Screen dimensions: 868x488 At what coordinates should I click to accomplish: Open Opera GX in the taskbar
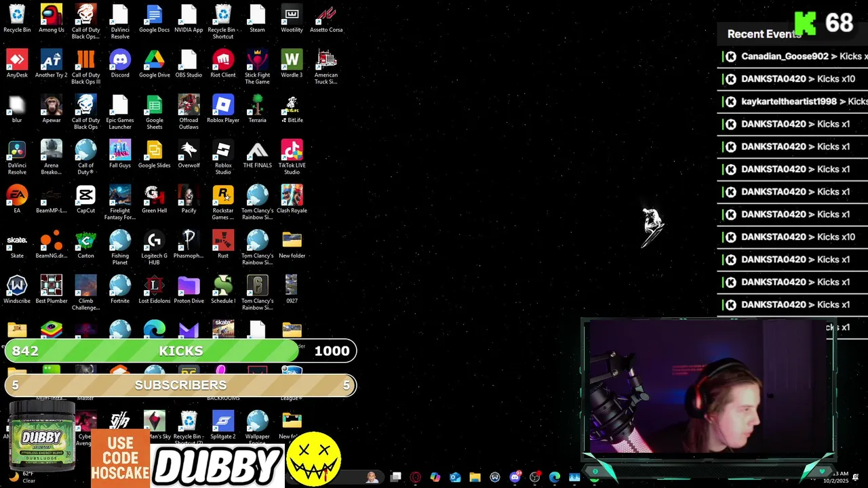(x=416, y=477)
